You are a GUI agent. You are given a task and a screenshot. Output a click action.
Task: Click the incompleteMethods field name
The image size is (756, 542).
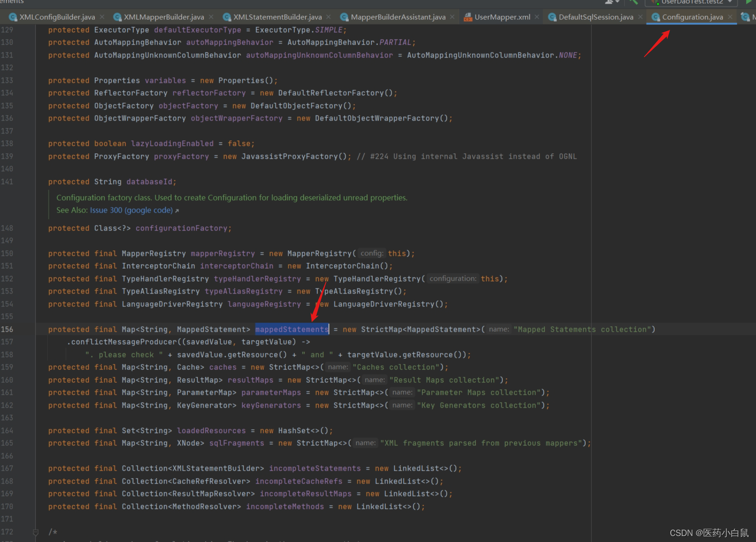285,507
